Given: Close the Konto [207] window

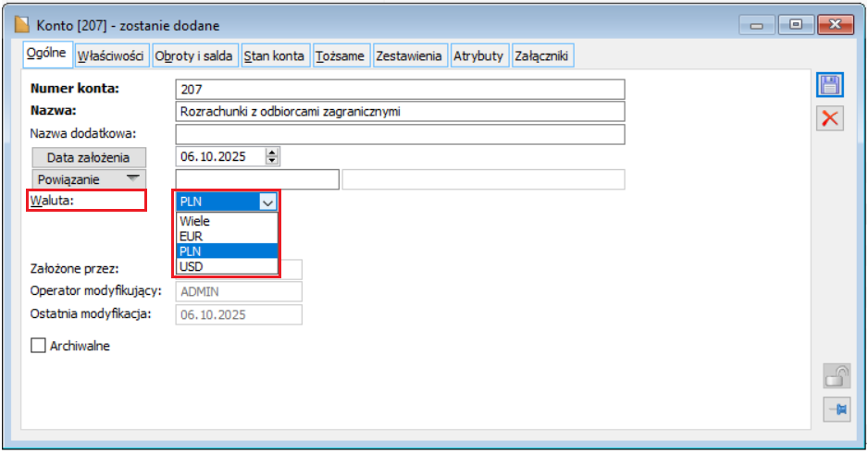Looking at the screenshot, I should point(836,25).
